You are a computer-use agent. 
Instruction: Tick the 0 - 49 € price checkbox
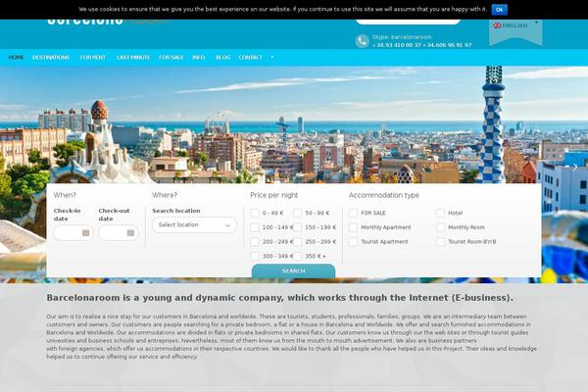coord(255,213)
